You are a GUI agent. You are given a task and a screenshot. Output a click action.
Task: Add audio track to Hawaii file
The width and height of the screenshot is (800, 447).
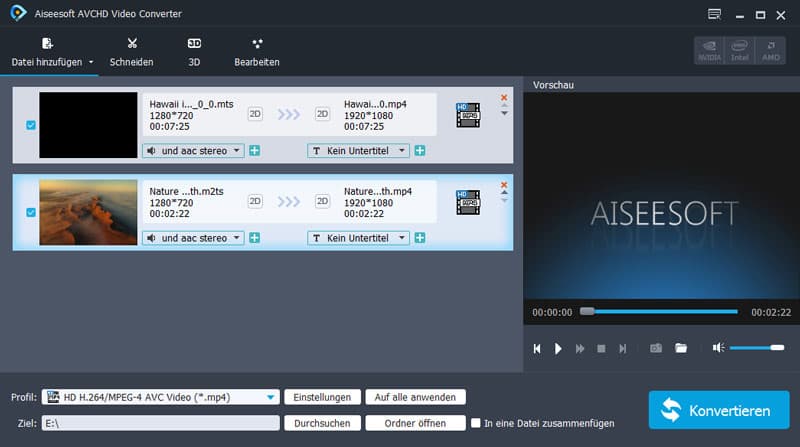(255, 151)
